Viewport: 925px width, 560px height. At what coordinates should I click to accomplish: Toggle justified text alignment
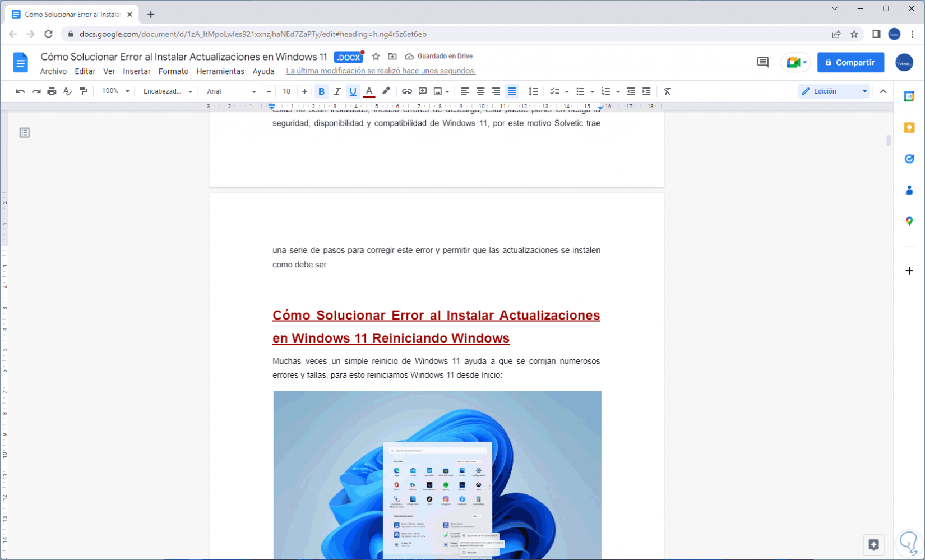pos(512,91)
